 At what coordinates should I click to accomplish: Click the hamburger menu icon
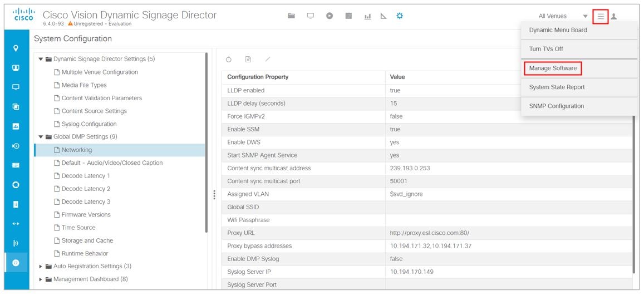click(x=601, y=17)
